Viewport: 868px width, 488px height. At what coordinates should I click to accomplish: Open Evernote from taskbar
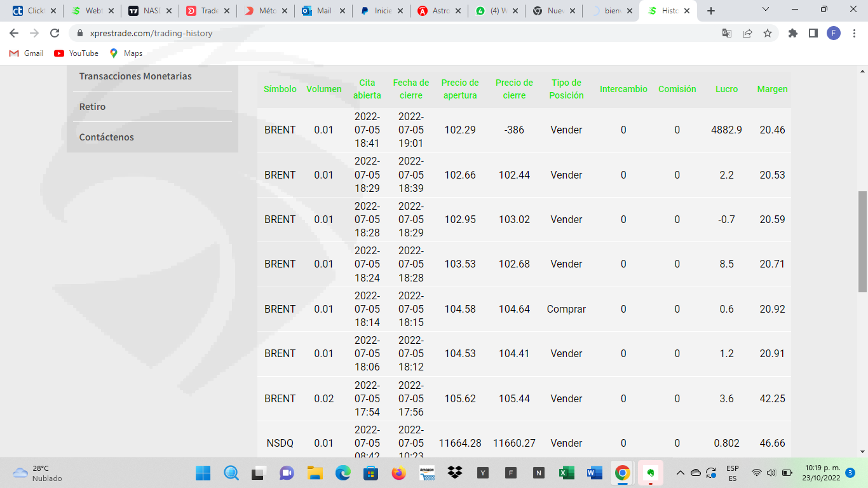(x=651, y=473)
